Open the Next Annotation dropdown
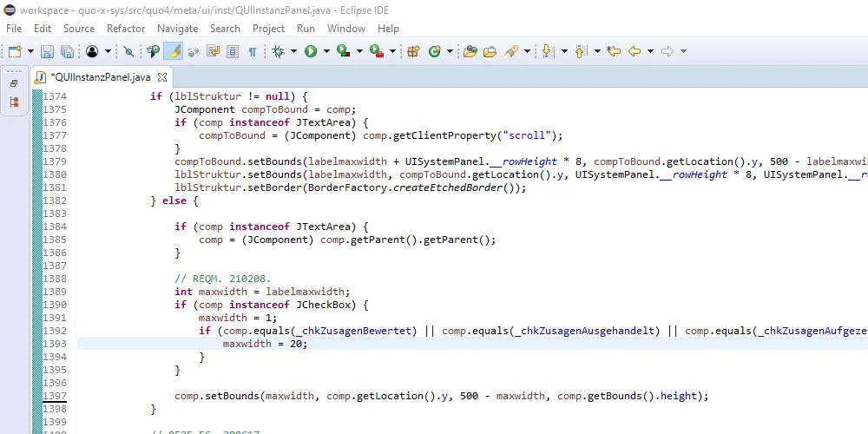868x434 pixels. click(564, 51)
